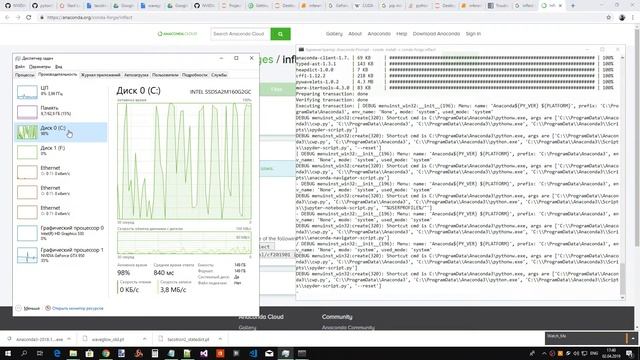Collapse Task Manager with Меньше button
The image size is (640, 360).
(x=28, y=309)
